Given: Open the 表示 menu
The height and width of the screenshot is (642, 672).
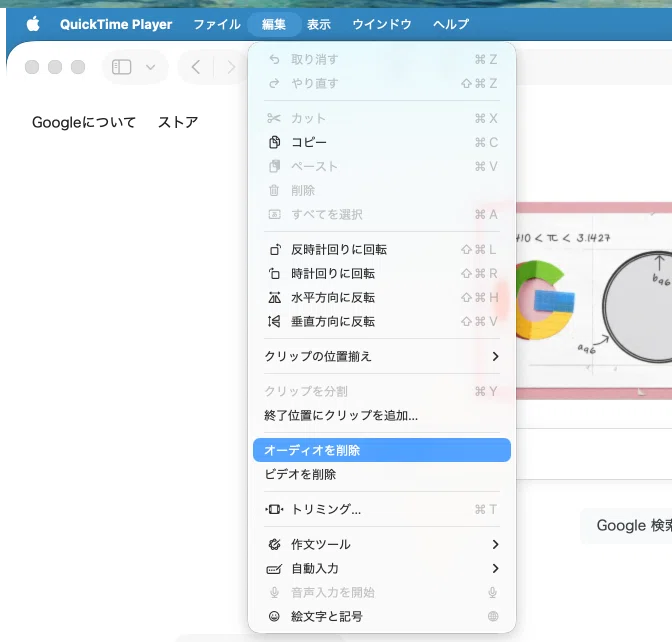Looking at the screenshot, I should click(319, 24).
